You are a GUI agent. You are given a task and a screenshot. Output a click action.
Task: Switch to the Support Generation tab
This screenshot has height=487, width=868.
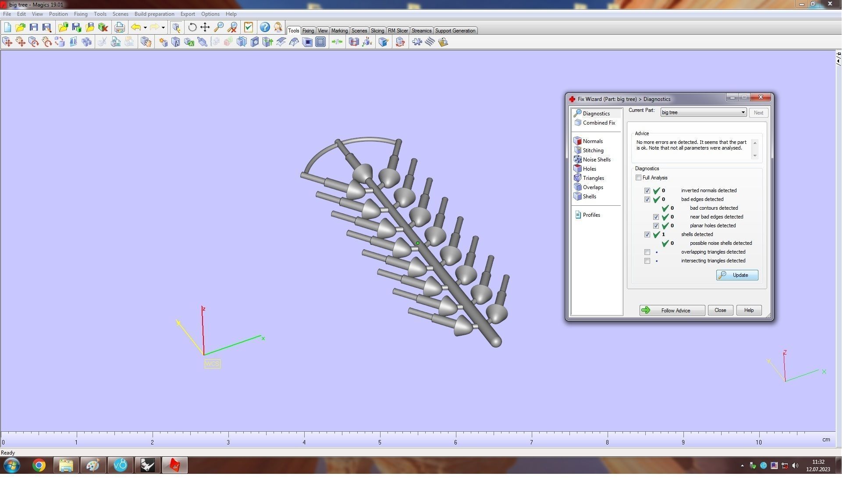coord(455,31)
